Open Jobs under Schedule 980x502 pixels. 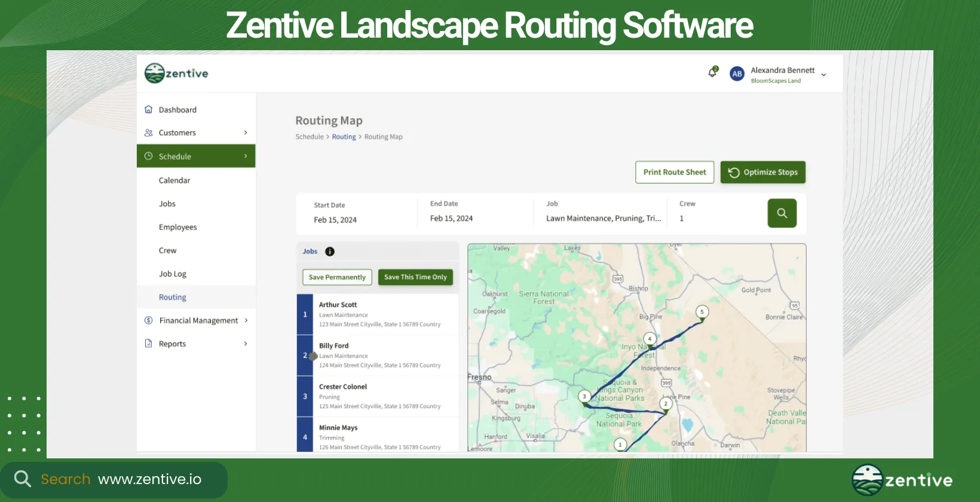click(x=167, y=203)
